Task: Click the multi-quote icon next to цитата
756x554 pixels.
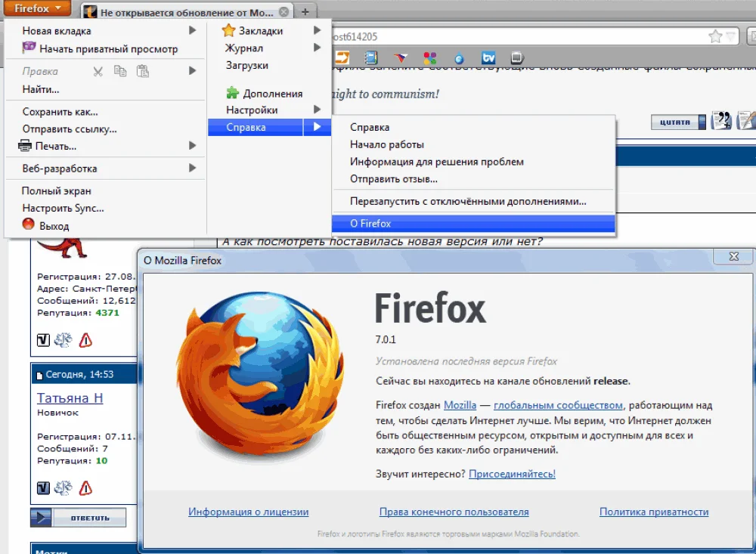Action: pos(721,121)
